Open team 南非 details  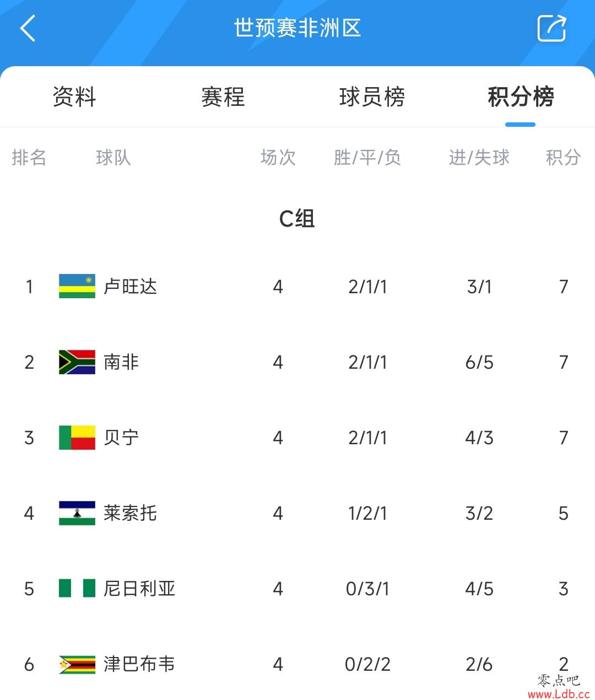tap(121, 362)
